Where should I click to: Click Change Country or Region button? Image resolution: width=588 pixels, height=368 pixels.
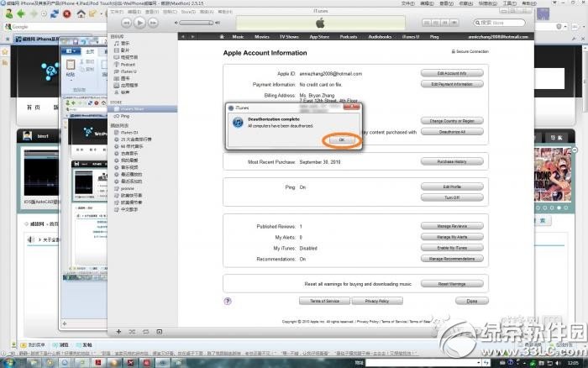click(452, 121)
